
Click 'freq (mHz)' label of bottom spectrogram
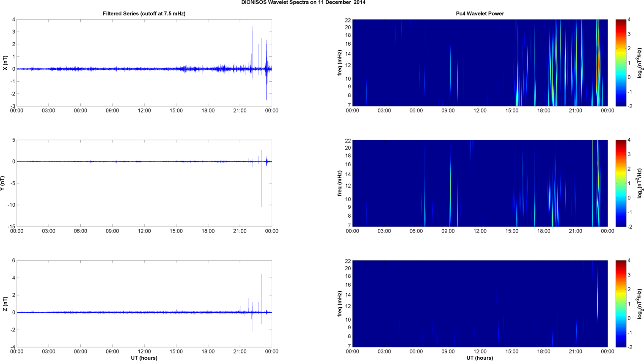tap(340, 304)
